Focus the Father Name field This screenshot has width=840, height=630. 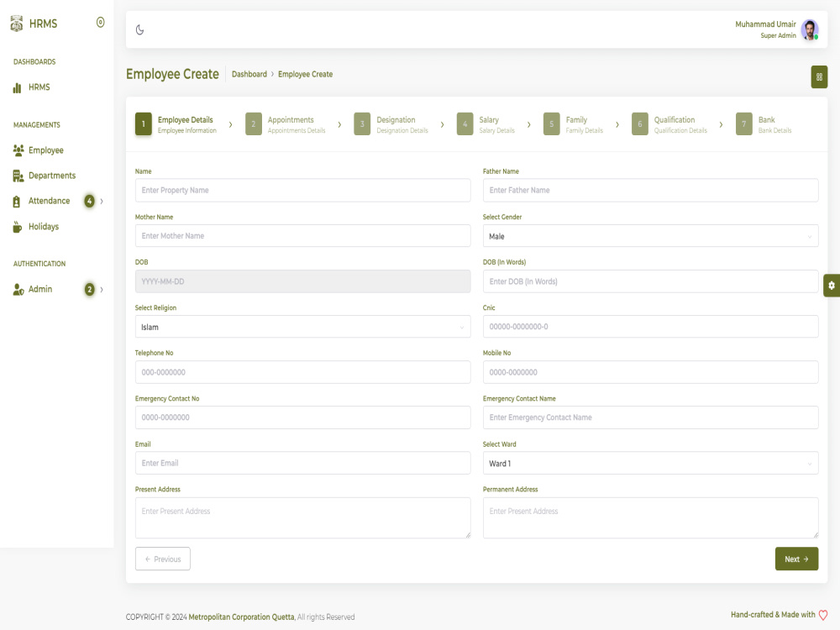pos(650,190)
